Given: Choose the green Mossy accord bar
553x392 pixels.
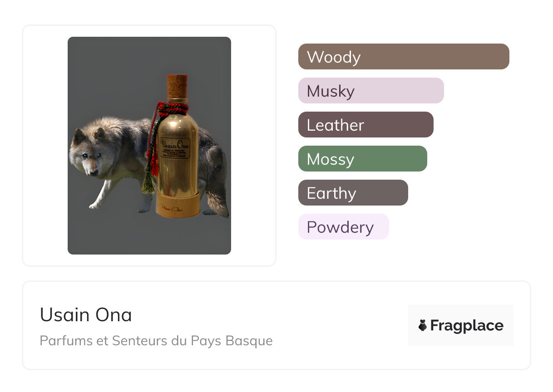Looking at the screenshot, I should tap(362, 159).
